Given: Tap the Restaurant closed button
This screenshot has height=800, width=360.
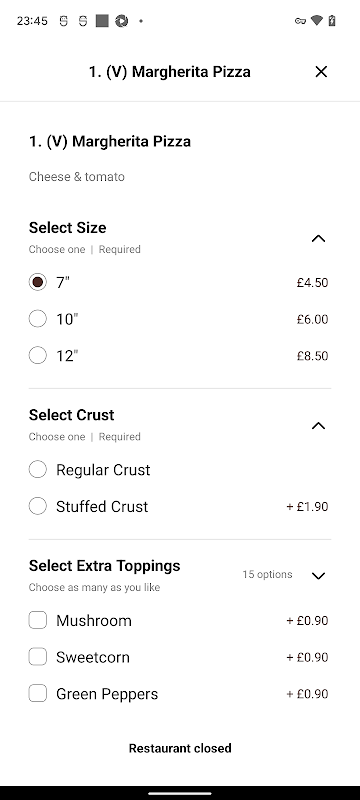Looking at the screenshot, I should click(180, 748).
